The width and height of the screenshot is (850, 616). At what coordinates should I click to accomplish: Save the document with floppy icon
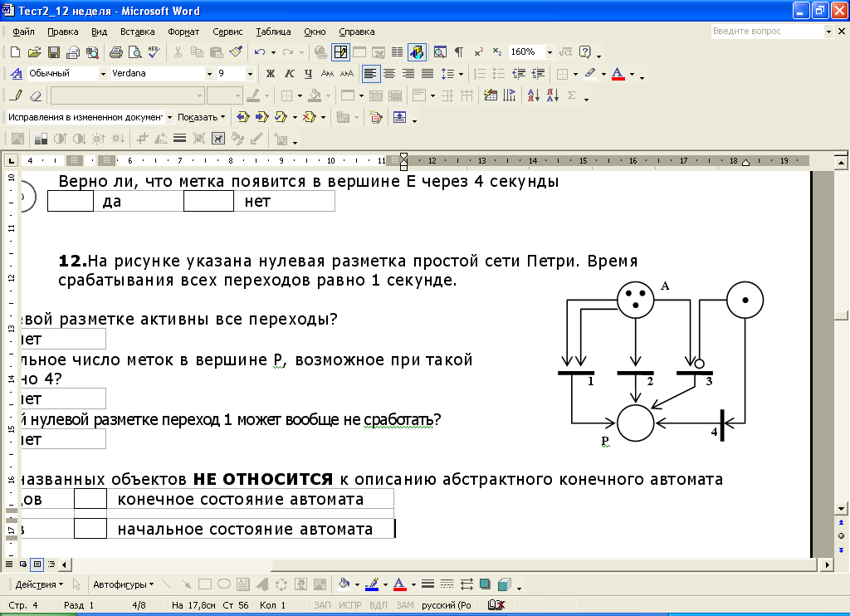(54, 52)
